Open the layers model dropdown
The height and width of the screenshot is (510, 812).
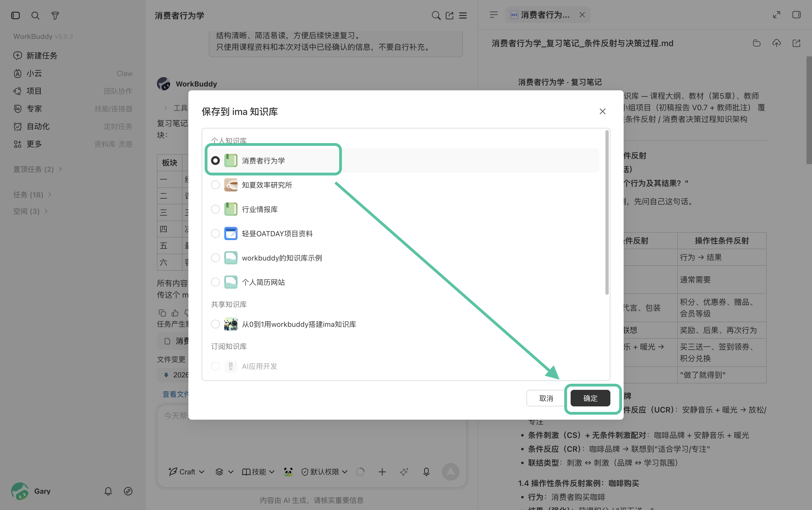coord(224,472)
